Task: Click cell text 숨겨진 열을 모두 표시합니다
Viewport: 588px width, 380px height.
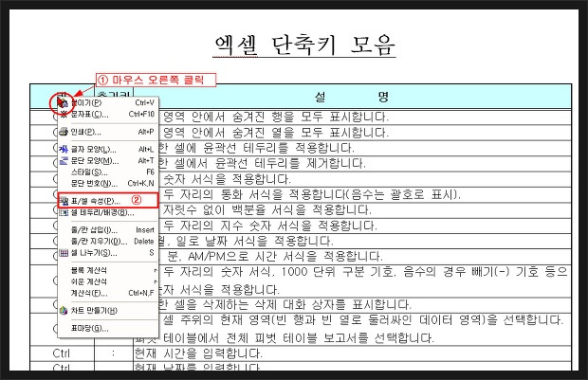Action: click(310, 133)
